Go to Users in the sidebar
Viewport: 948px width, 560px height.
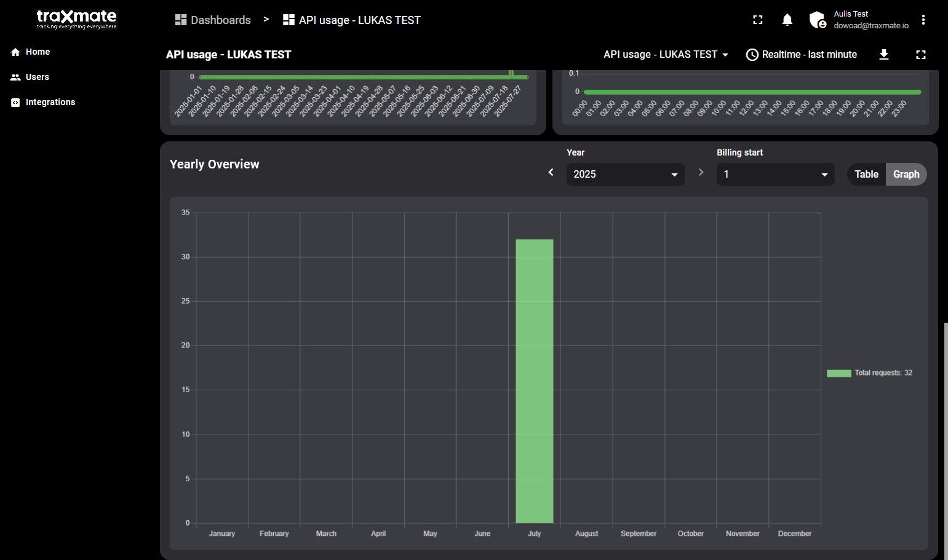coord(37,77)
